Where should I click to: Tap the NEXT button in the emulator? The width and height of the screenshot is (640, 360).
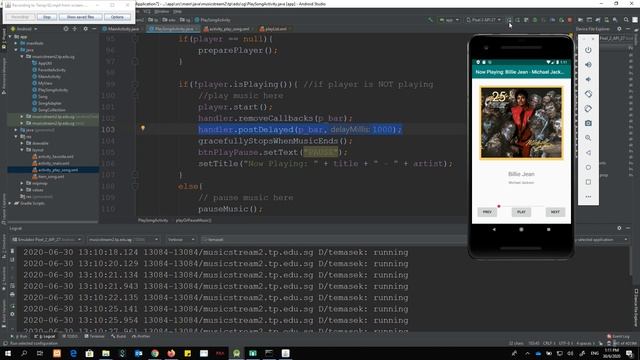555,212
